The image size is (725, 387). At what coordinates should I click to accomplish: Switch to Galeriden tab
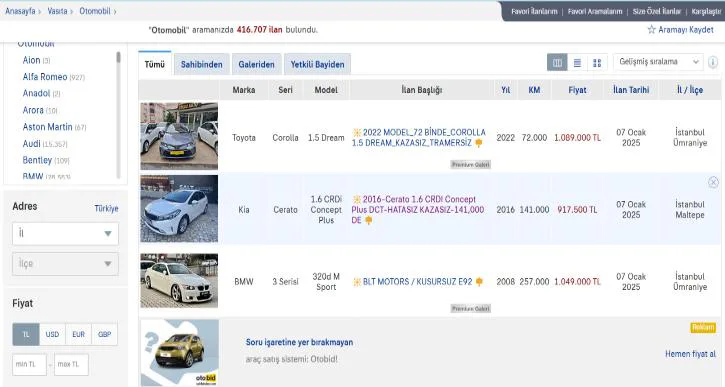point(257,64)
